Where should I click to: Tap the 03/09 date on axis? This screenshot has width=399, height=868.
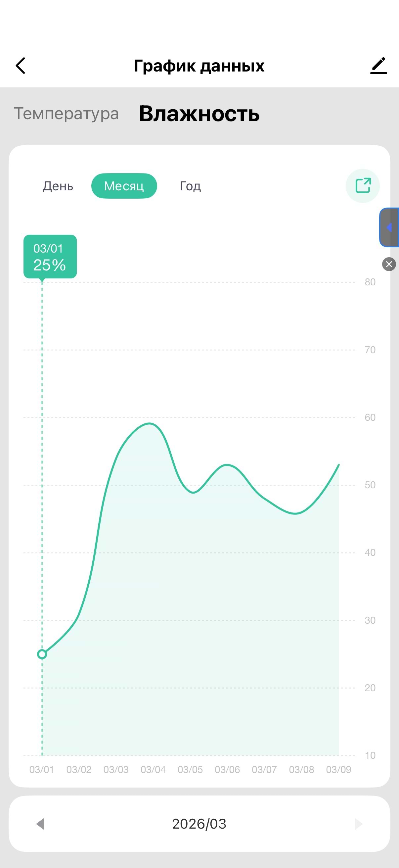click(x=338, y=769)
